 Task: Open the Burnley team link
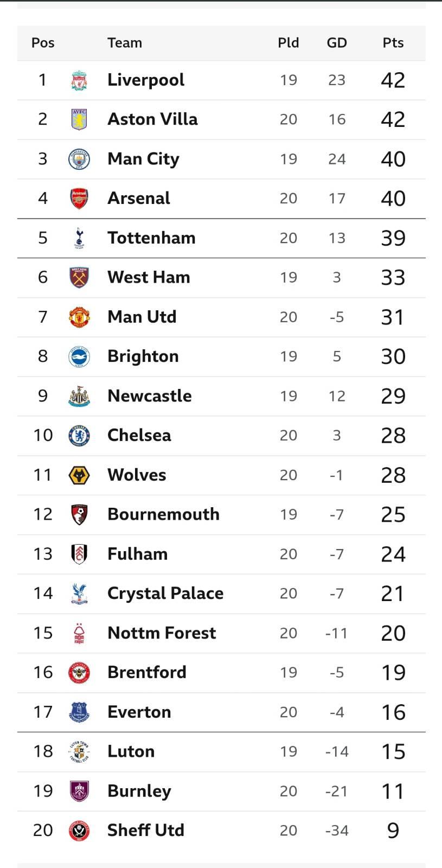(139, 792)
